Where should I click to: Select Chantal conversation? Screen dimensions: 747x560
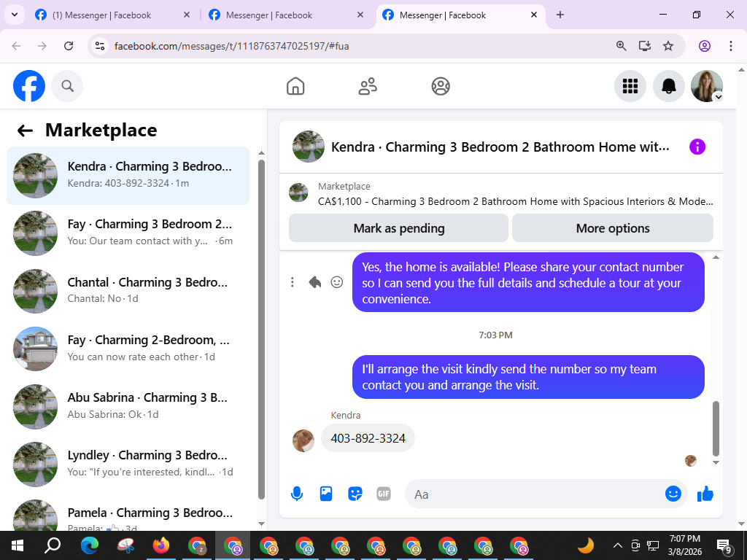128,290
